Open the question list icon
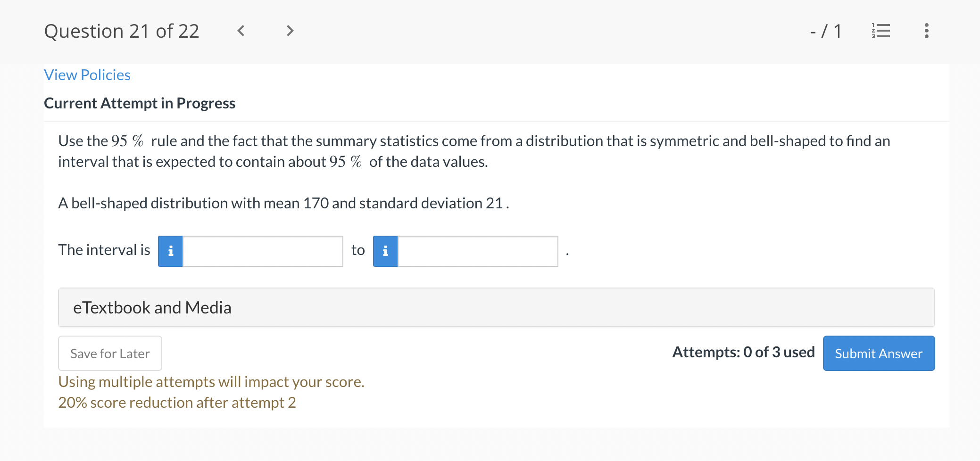The width and height of the screenshot is (980, 461). coord(880,31)
